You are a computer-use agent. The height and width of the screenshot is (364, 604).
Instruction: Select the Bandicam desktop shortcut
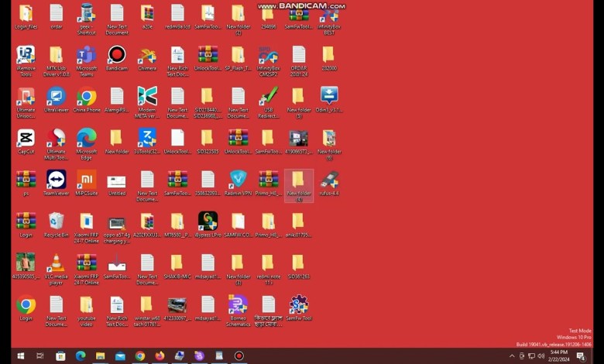point(117,58)
